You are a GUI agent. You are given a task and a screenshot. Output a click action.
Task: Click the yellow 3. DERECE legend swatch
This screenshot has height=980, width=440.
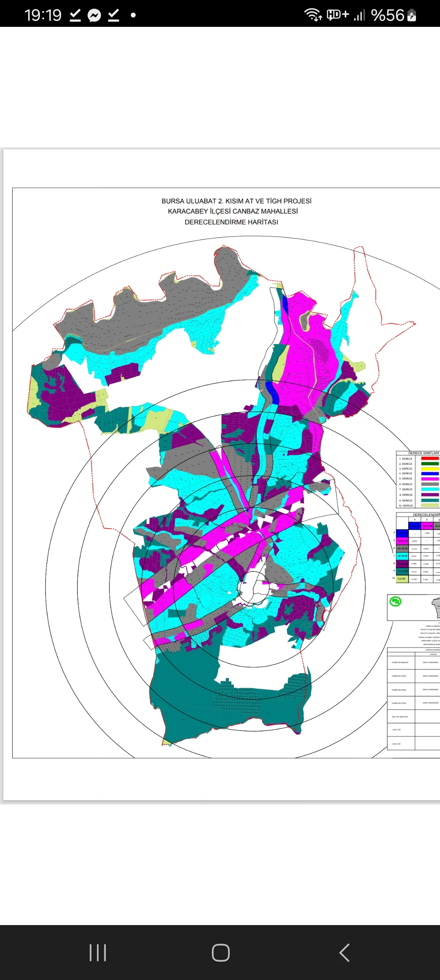(429, 469)
